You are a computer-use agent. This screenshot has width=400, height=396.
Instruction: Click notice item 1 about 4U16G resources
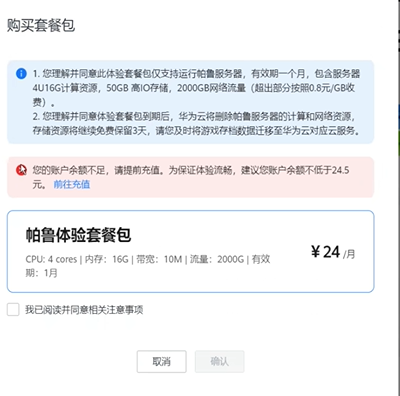tap(196, 88)
